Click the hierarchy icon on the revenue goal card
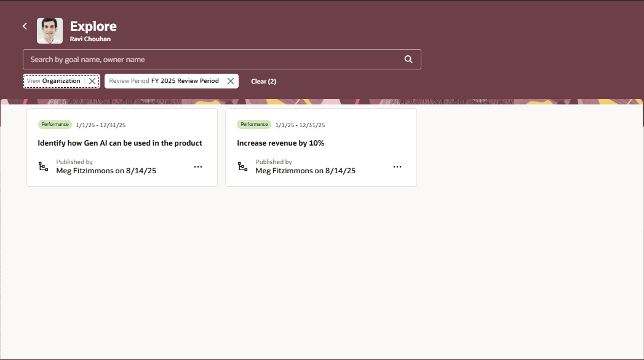644x360 pixels. pyautogui.click(x=242, y=166)
